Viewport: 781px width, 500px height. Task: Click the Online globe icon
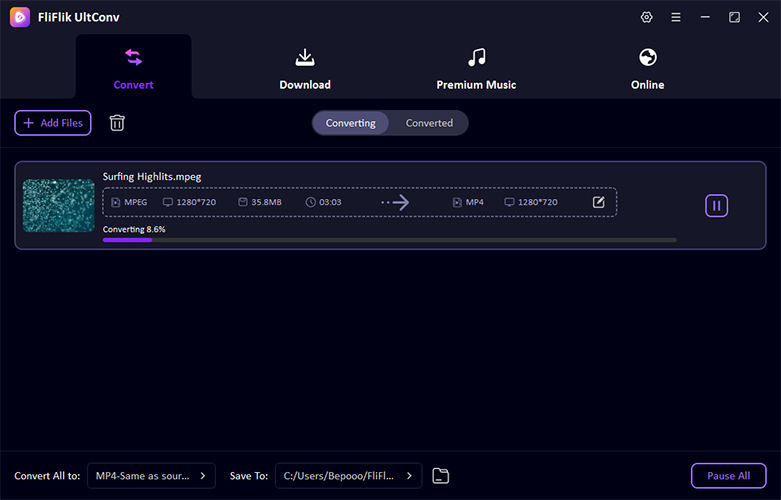click(x=648, y=57)
